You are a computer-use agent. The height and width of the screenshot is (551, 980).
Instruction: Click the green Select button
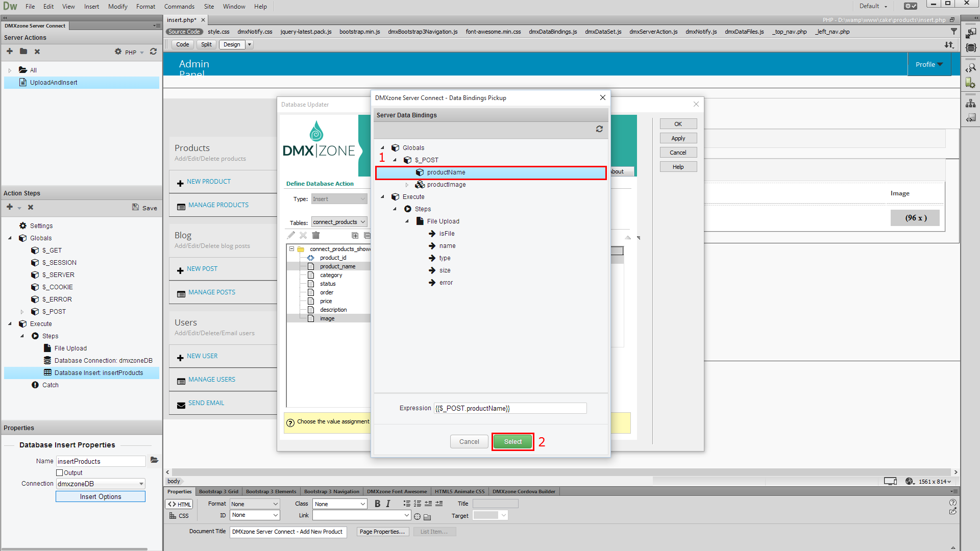click(513, 442)
